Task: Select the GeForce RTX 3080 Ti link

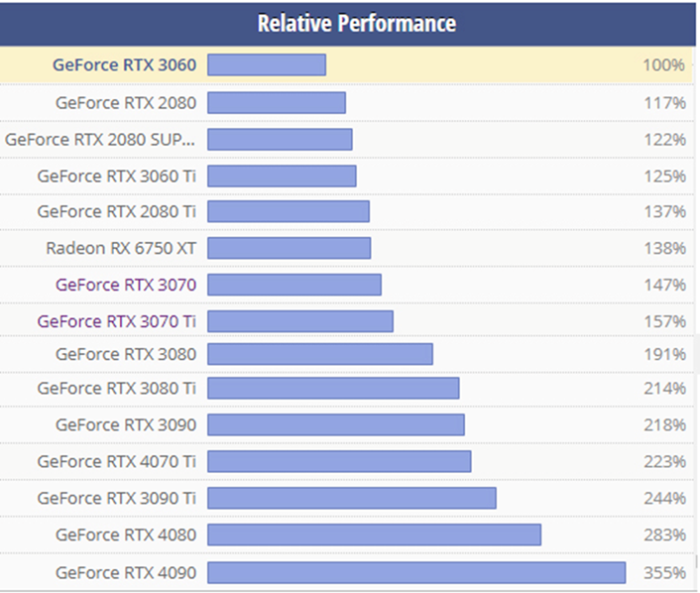Action: tap(117, 389)
